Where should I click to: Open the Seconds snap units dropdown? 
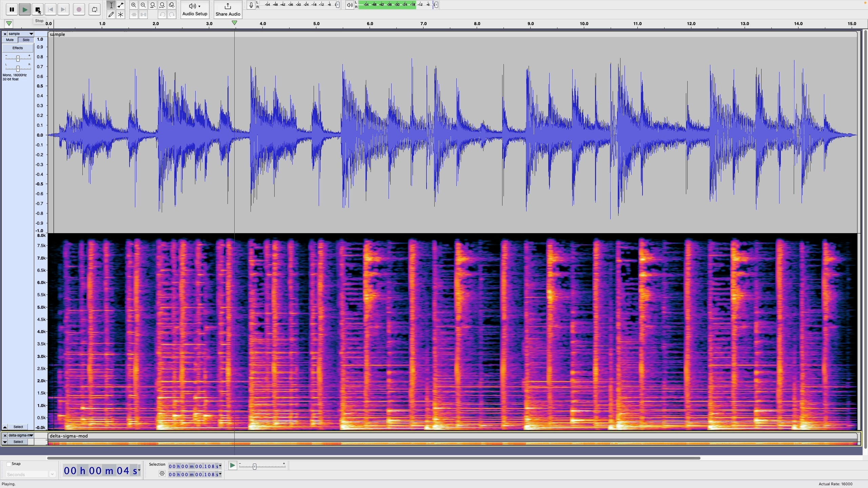(53, 474)
